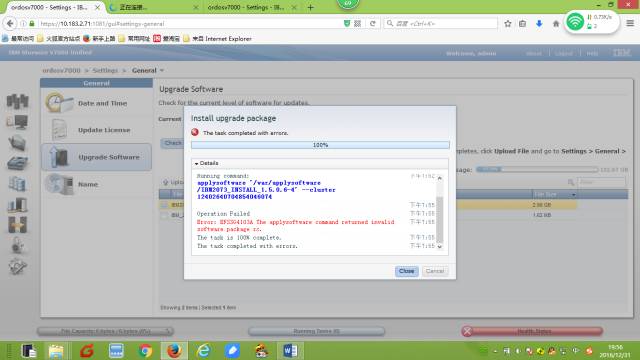640x360 pixels.
Task: Click the Update License document icon
Action: click(60, 129)
